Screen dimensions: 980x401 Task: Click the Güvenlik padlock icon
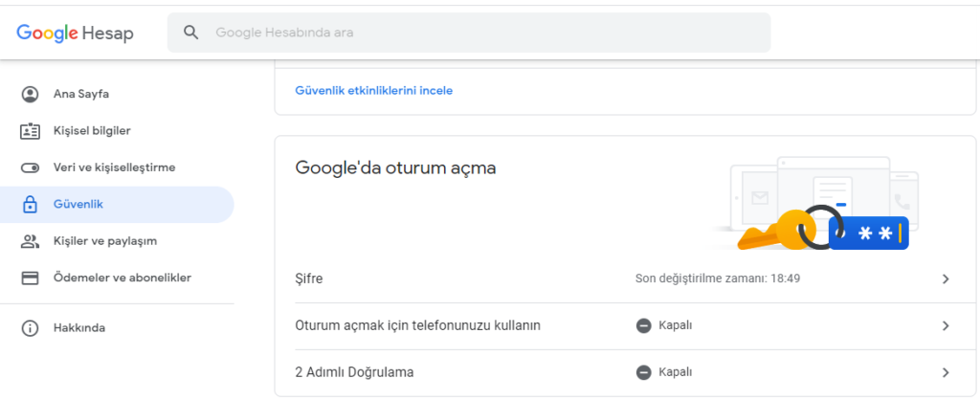(x=30, y=204)
